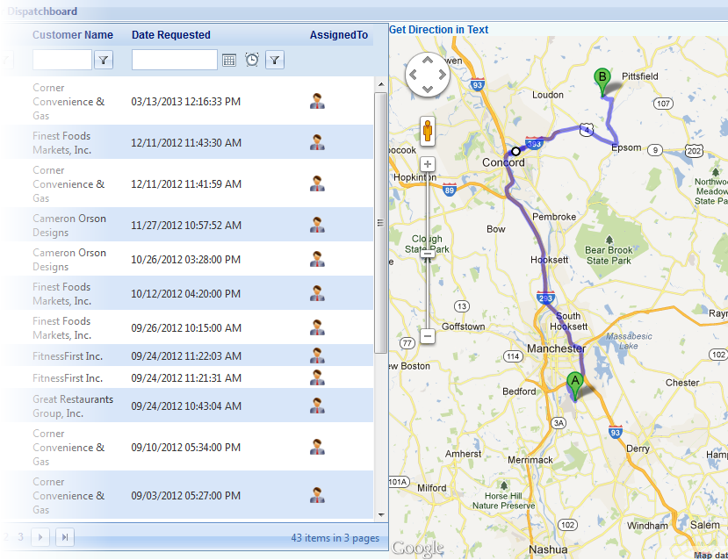The image size is (728, 560).
Task: Click the Date Requested filter text box
Action: click(175, 60)
